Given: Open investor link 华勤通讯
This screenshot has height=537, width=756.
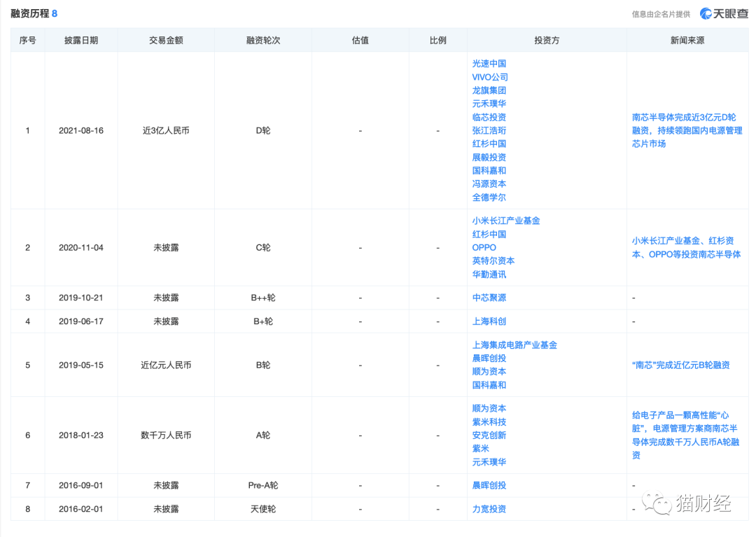Looking at the screenshot, I should click(x=489, y=274).
